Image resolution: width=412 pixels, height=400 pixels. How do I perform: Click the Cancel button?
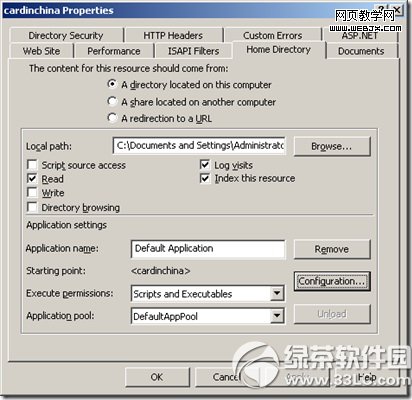(x=227, y=377)
